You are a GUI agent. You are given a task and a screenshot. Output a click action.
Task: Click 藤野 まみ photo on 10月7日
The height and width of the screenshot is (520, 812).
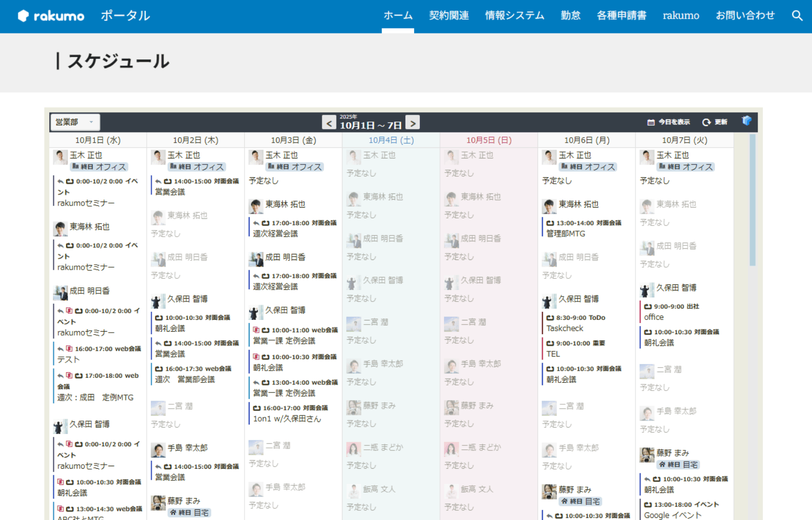click(x=647, y=454)
